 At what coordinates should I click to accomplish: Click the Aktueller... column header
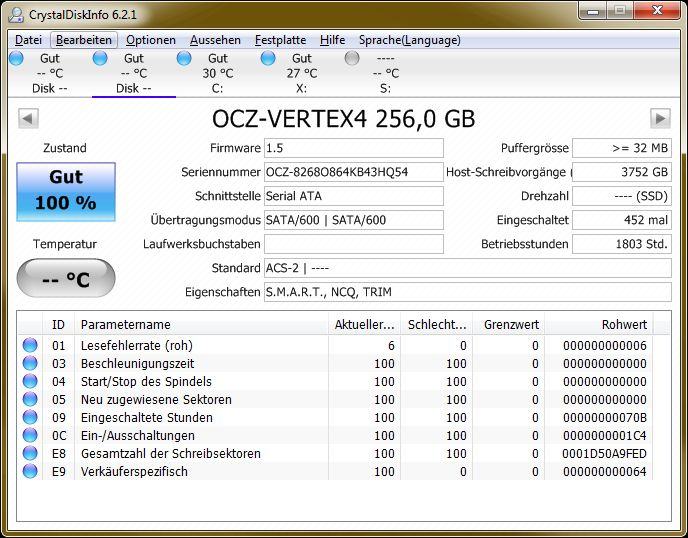coord(364,325)
